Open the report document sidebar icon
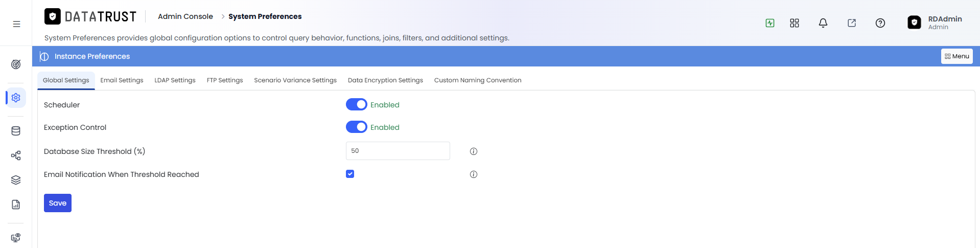 (x=16, y=205)
